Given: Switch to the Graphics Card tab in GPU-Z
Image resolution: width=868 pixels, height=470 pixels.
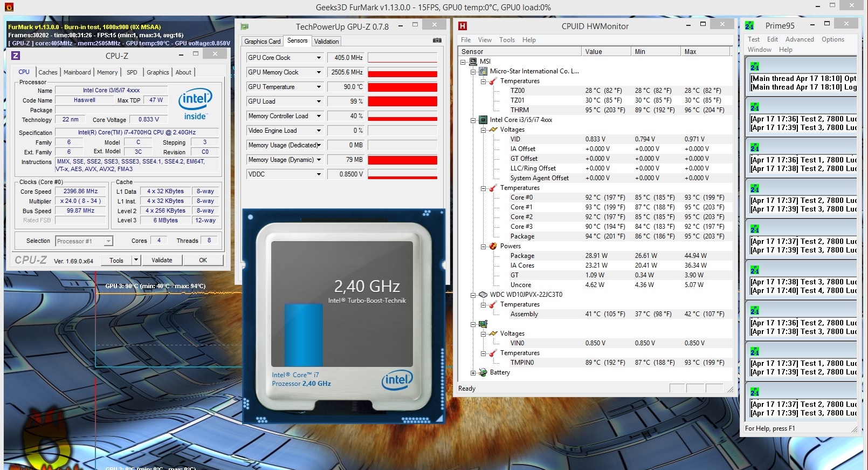Looking at the screenshot, I should [x=262, y=42].
